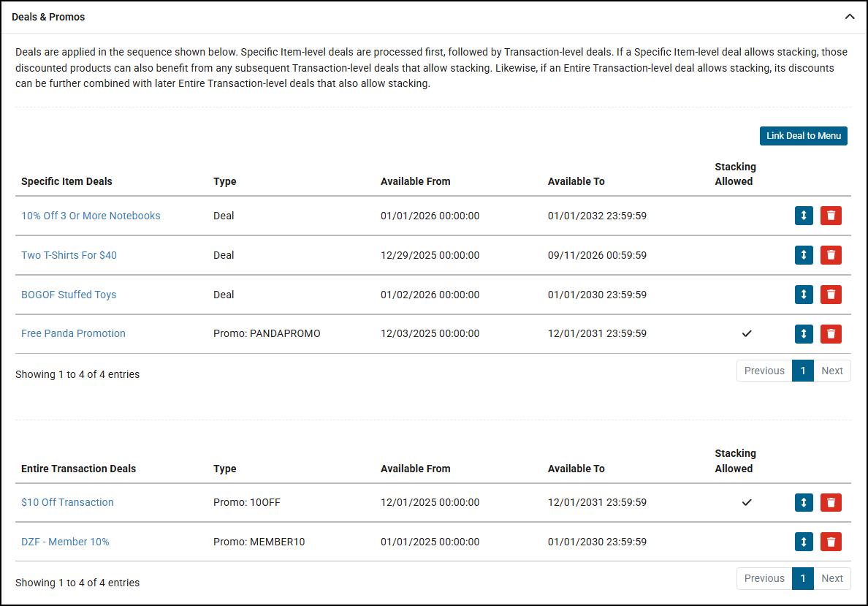The width and height of the screenshot is (868, 606).
Task: Delete the DZF - Member 10% deal
Action: click(x=831, y=542)
